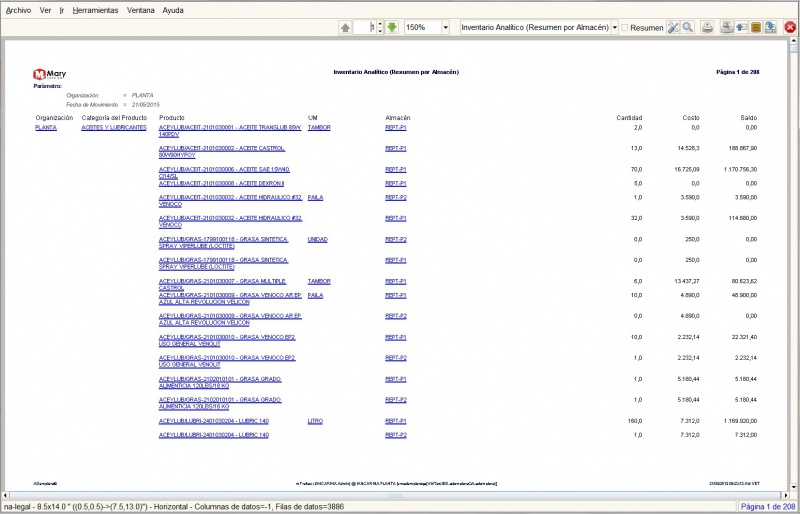Open the report customize tools icon
Image resolution: width=800 pixels, height=514 pixels.
tap(673, 28)
